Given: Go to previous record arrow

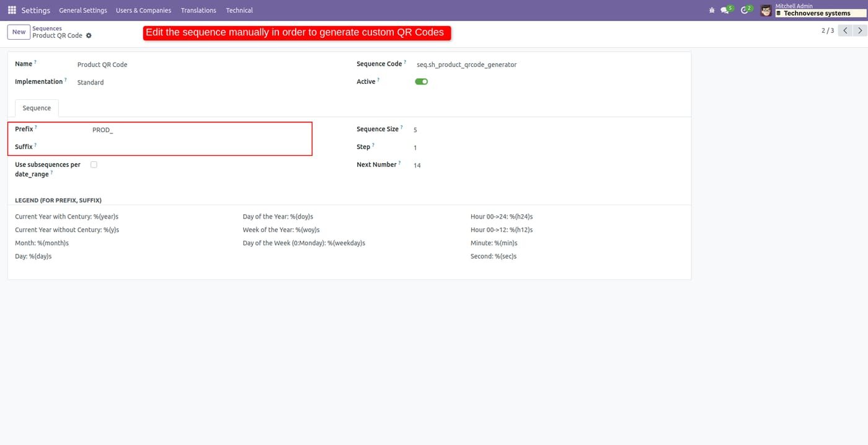Looking at the screenshot, I should point(845,30).
